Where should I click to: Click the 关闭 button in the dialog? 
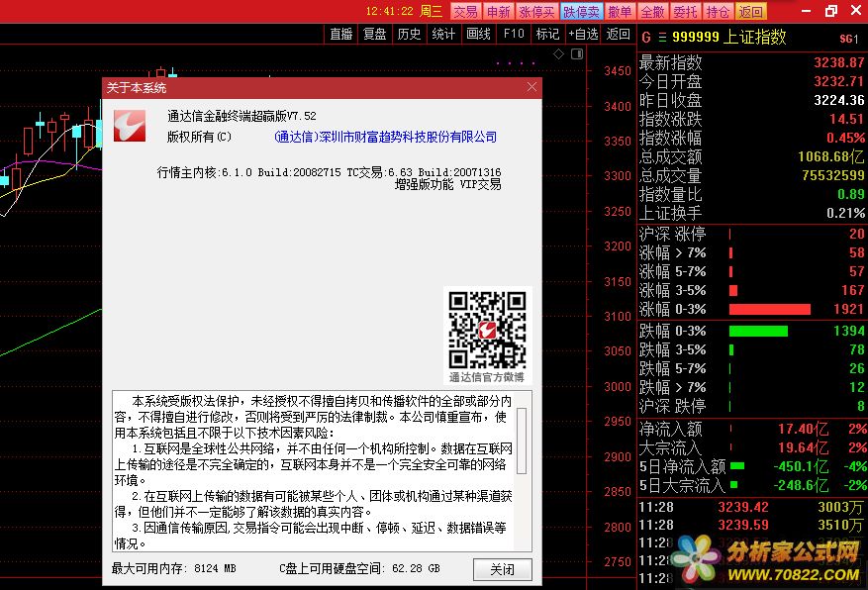503,569
